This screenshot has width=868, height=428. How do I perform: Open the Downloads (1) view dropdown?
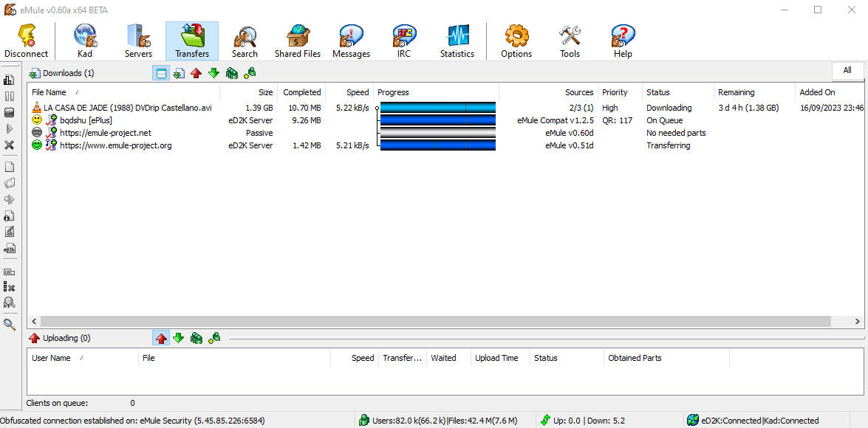[x=61, y=73]
